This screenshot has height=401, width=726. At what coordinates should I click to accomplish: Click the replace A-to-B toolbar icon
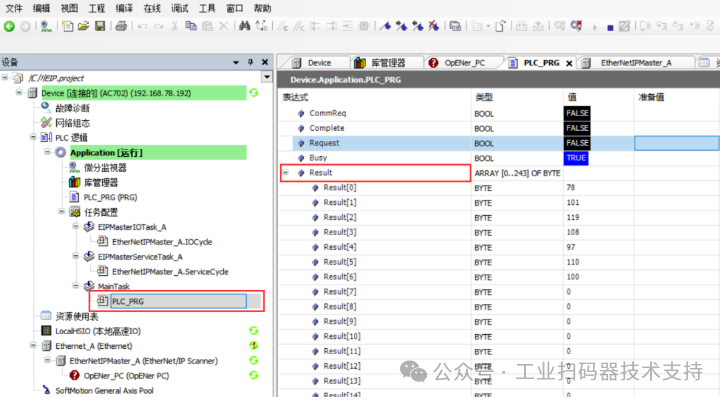tap(262, 26)
